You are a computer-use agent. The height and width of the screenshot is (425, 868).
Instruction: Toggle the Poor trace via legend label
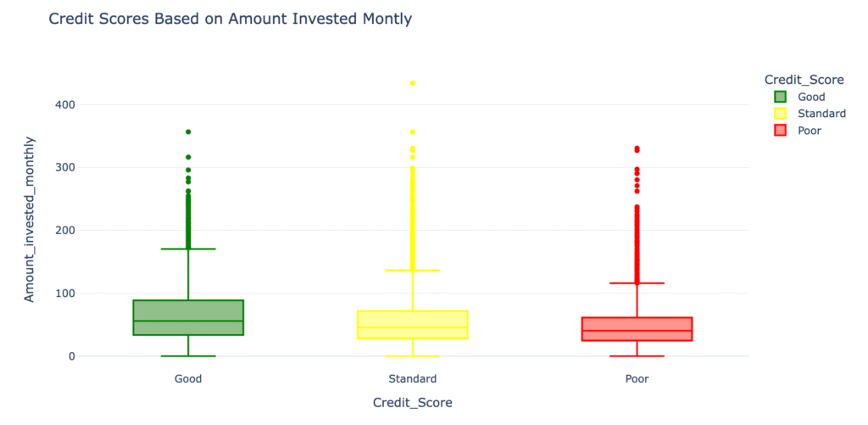coord(810,131)
